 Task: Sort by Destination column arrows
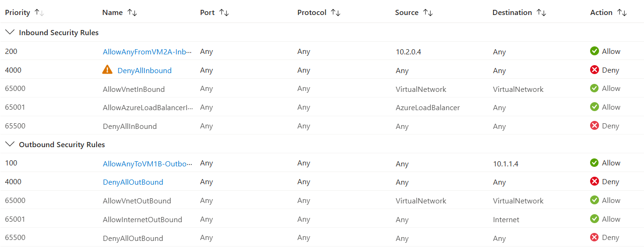[x=541, y=13]
